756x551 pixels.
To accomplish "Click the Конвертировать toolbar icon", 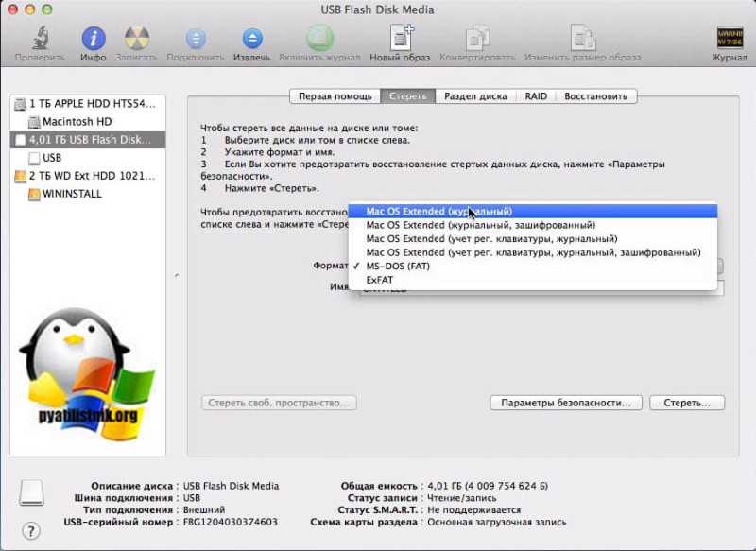I will pos(477,38).
